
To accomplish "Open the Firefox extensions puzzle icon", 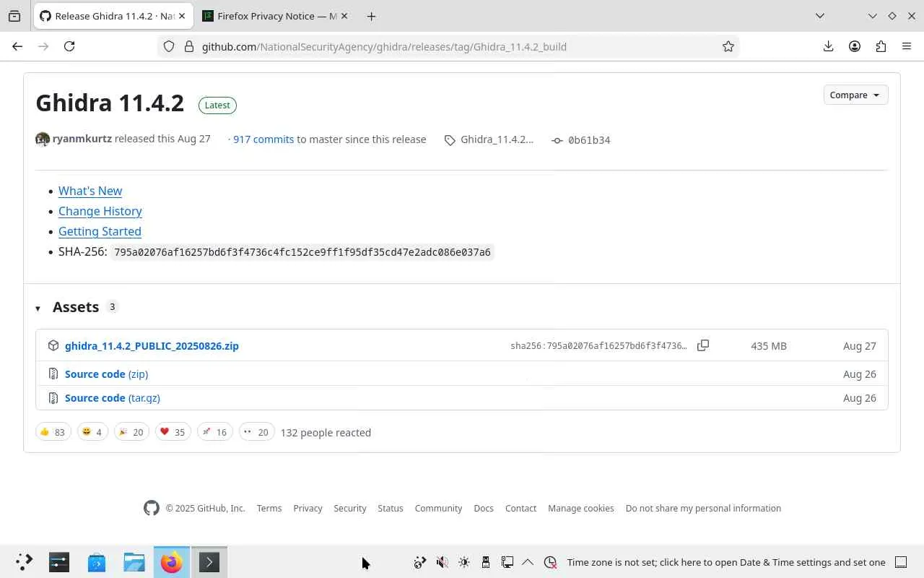I will [x=881, y=46].
